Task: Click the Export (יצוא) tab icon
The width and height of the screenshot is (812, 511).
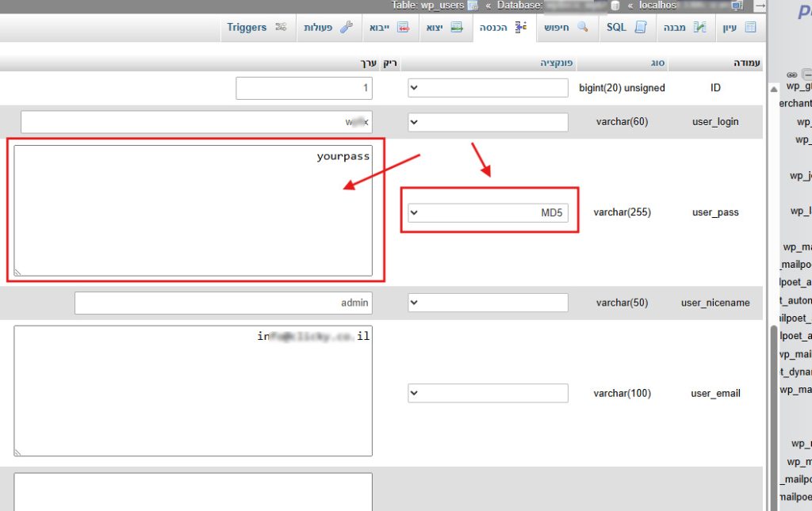Action: pyautogui.click(x=457, y=28)
